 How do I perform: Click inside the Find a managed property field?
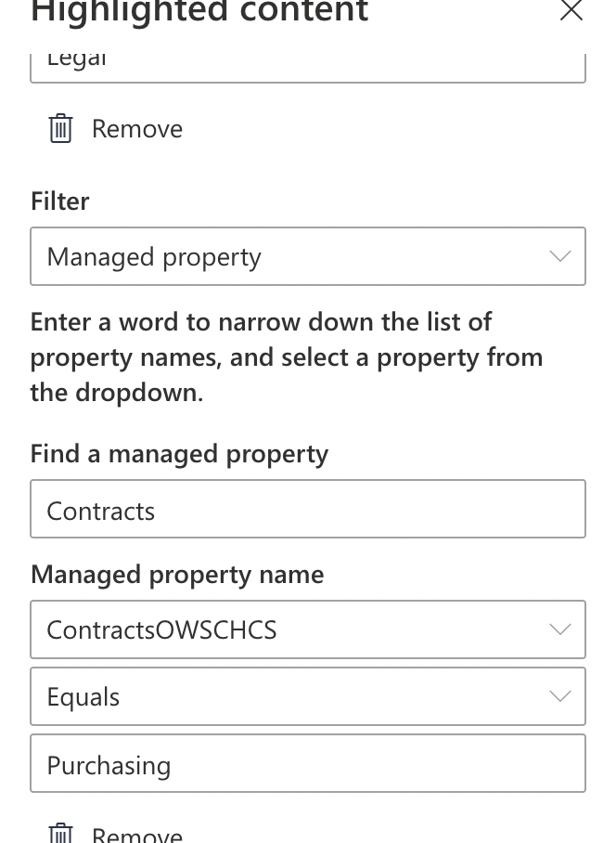[x=308, y=509]
